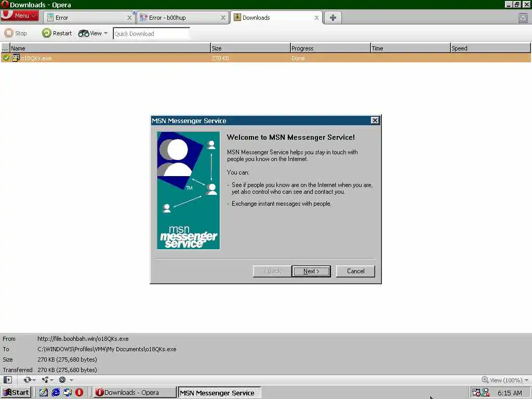Minimize the Opera window
This screenshot has height=399, width=532.
click(x=508, y=4)
